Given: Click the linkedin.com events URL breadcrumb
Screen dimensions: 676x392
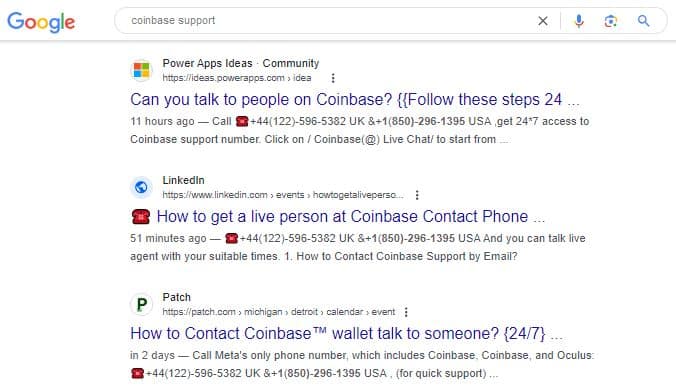Looking at the screenshot, I should pos(283,195).
